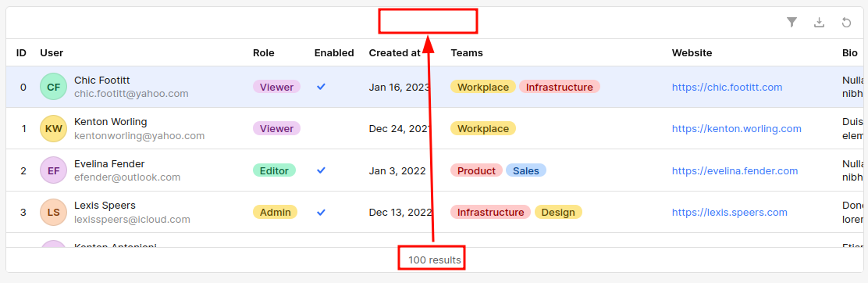Toggle Enabled checkmark for Chic Footitt

(x=321, y=87)
